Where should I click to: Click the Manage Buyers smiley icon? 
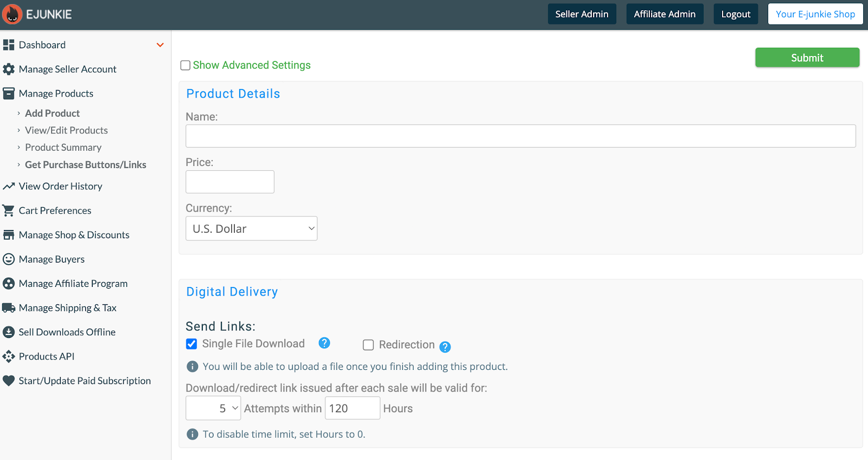pos(9,259)
